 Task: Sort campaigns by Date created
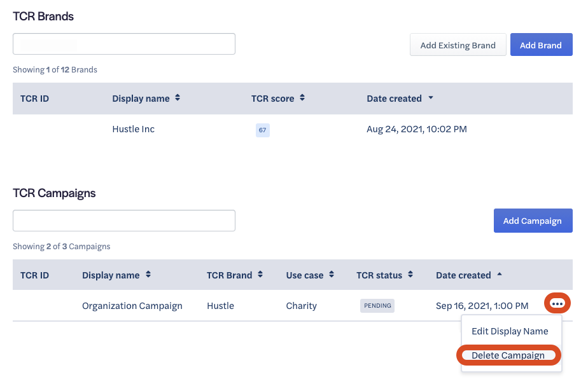[468, 275]
